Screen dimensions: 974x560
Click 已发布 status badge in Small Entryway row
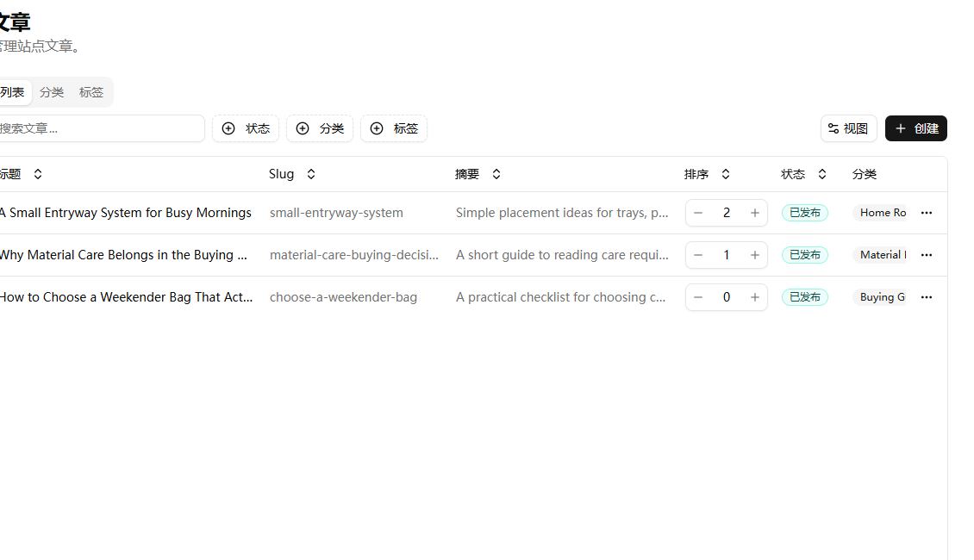click(804, 213)
